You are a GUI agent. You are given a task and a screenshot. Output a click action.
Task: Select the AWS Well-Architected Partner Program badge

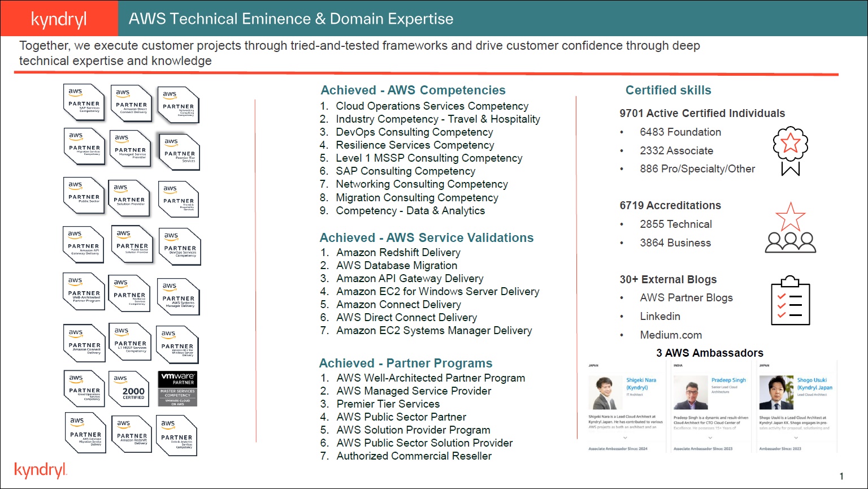pos(84,292)
